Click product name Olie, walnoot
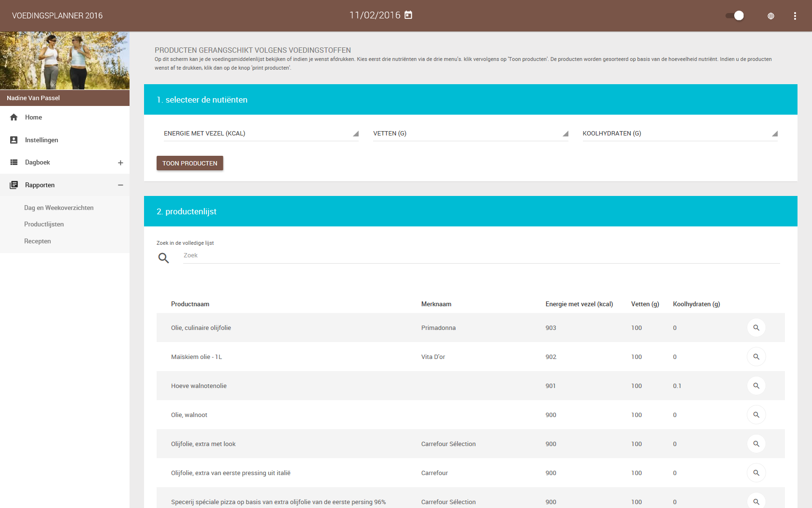 pos(189,415)
